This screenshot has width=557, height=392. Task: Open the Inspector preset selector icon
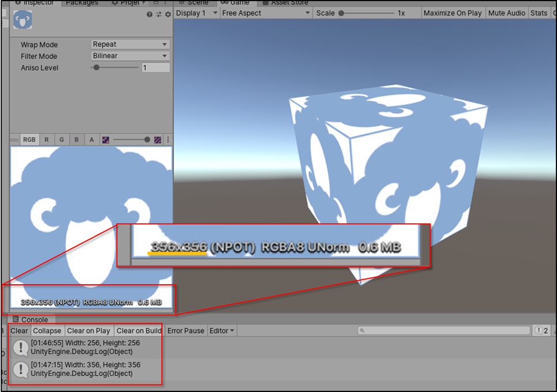pos(159,14)
